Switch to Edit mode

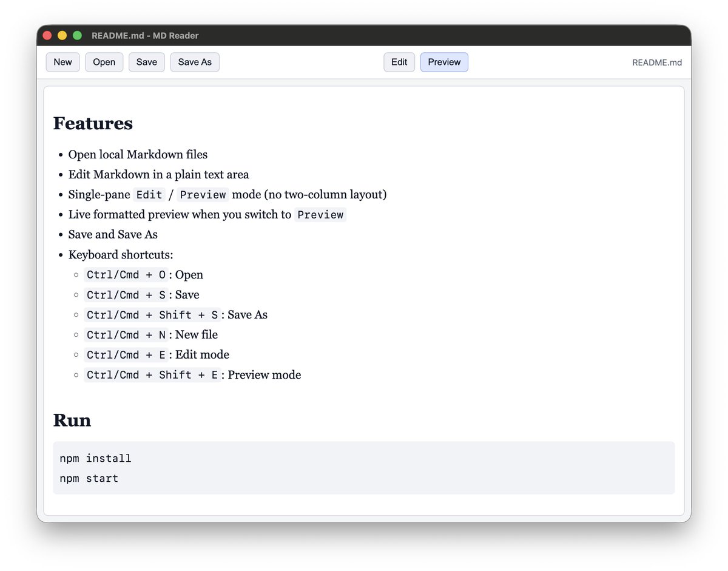point(399,62)
